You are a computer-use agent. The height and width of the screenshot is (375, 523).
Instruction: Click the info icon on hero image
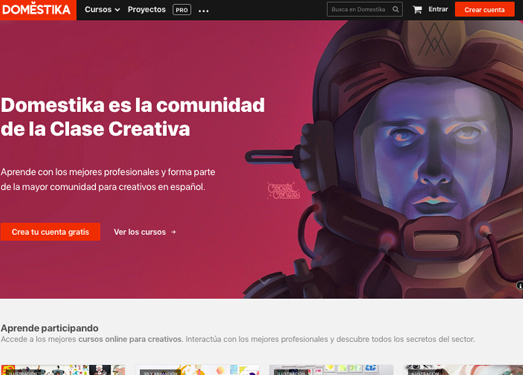[520, 285]
